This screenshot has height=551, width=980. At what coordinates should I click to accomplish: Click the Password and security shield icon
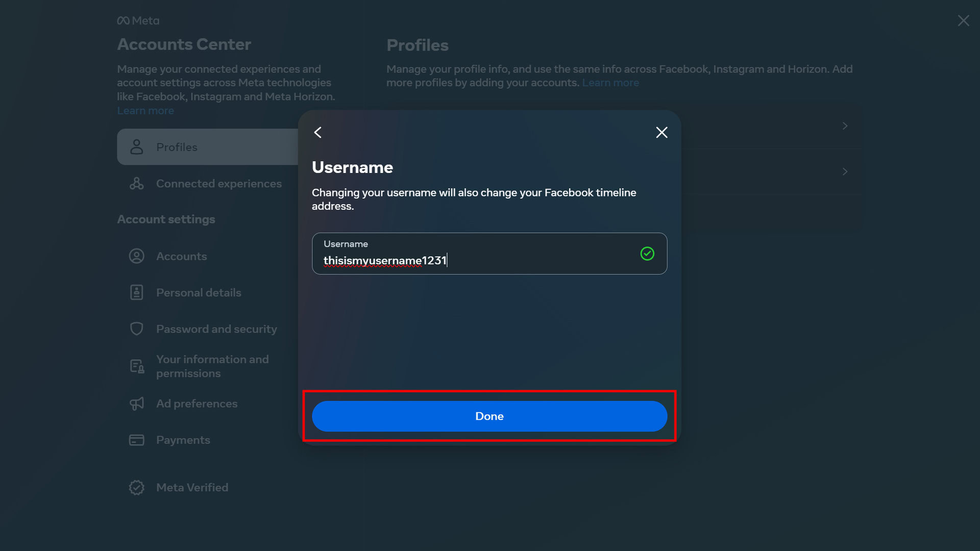point(136,329)
